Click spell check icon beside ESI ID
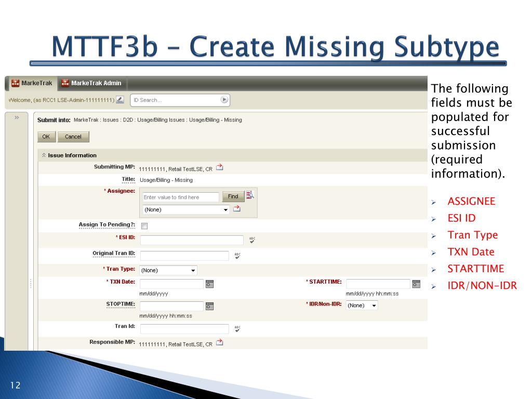 tap(252, 240)
